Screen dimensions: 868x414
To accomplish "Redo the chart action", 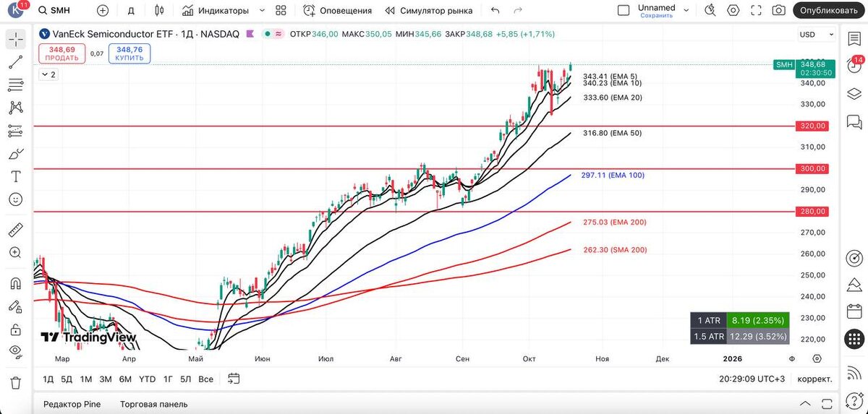I will pyautogui.click(x=517, y=11).
